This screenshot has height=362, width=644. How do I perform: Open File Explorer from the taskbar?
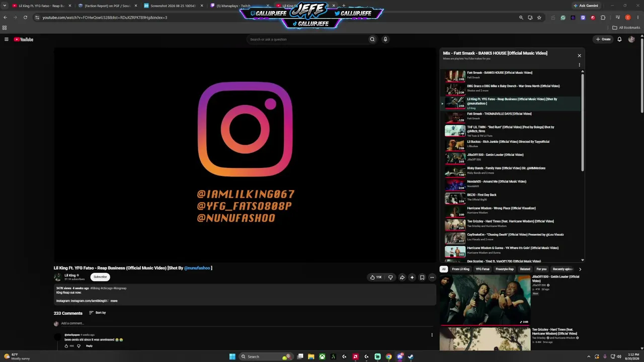[311, 357]
